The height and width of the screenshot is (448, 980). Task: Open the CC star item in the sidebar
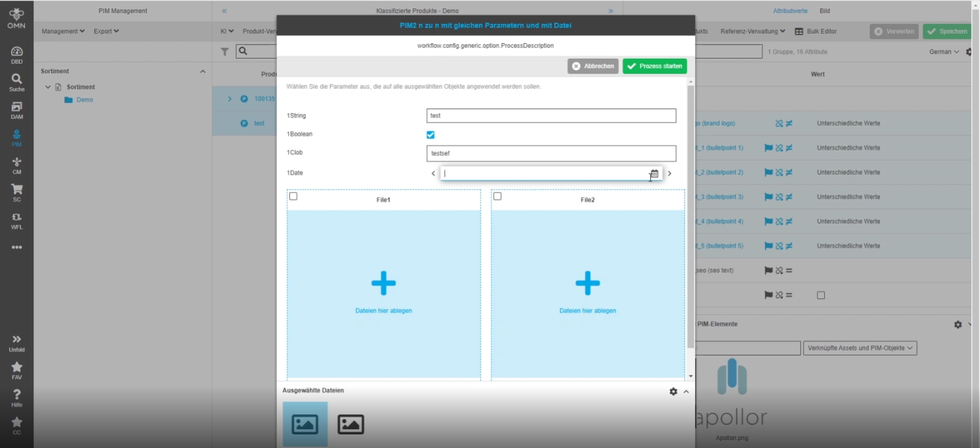coord(16,426)
